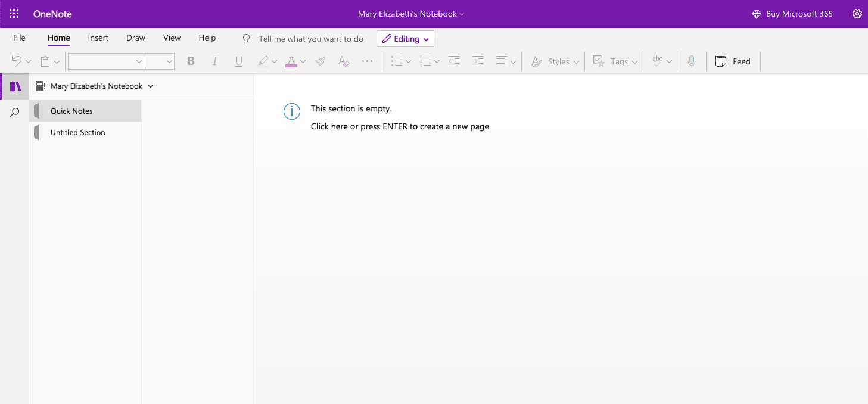Screen dimensions: 868x404
Task: Select the Bold formatting icon
Action: pos(191,61)
